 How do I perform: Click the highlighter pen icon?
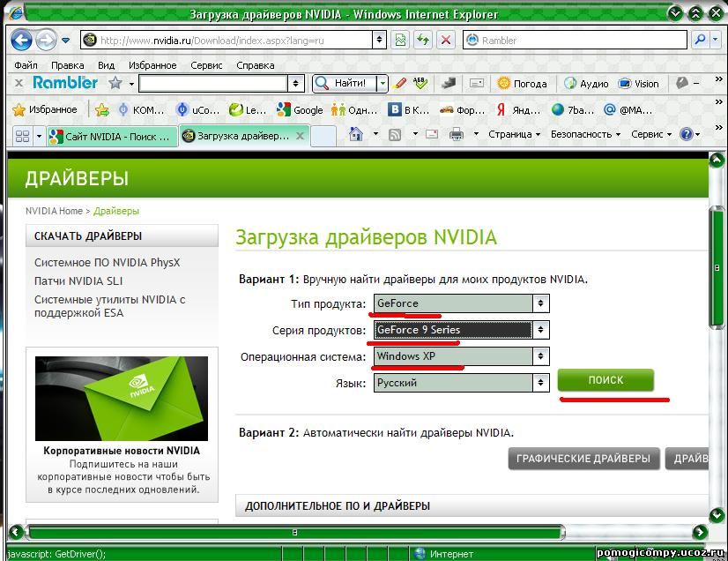[399, 84]
